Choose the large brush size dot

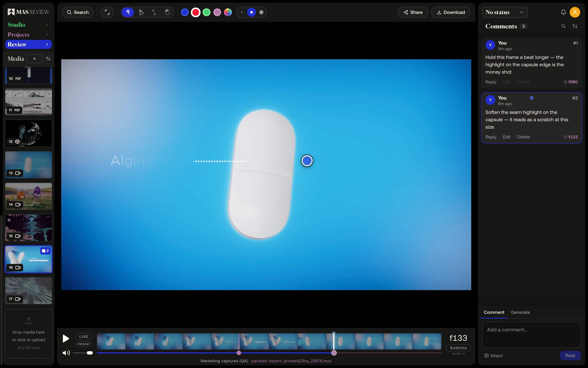(x=262, y=12)
